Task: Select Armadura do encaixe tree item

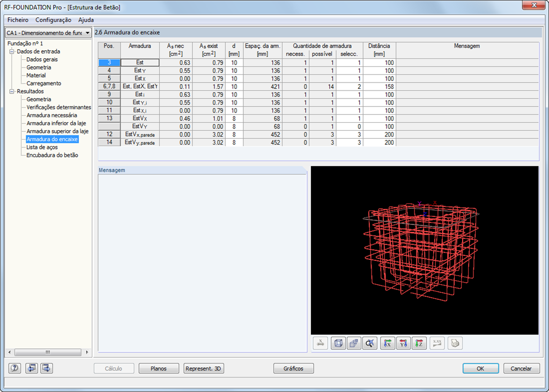Action: pos(52,139)
